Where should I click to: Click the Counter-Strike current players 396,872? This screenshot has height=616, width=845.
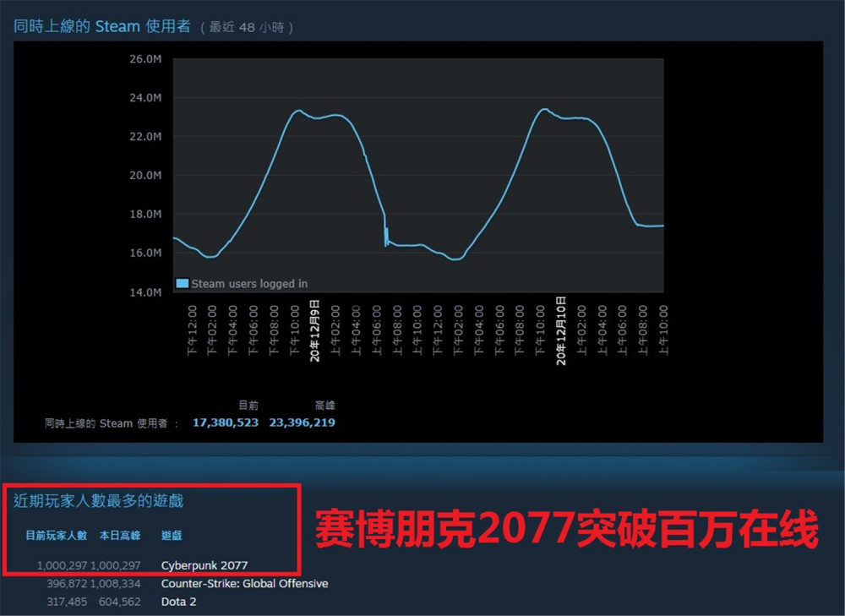(66, 584)
